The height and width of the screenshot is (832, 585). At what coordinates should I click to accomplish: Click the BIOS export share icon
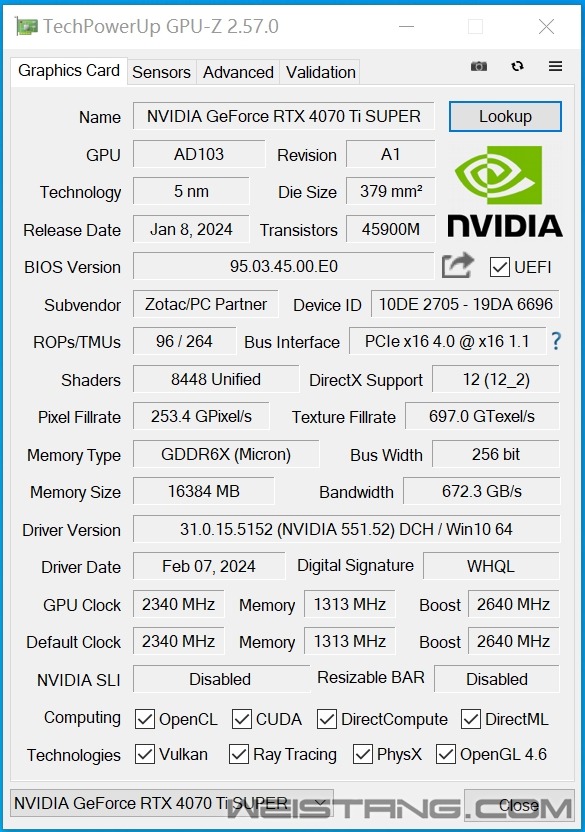pyautogui.click(x=458, y=265)
